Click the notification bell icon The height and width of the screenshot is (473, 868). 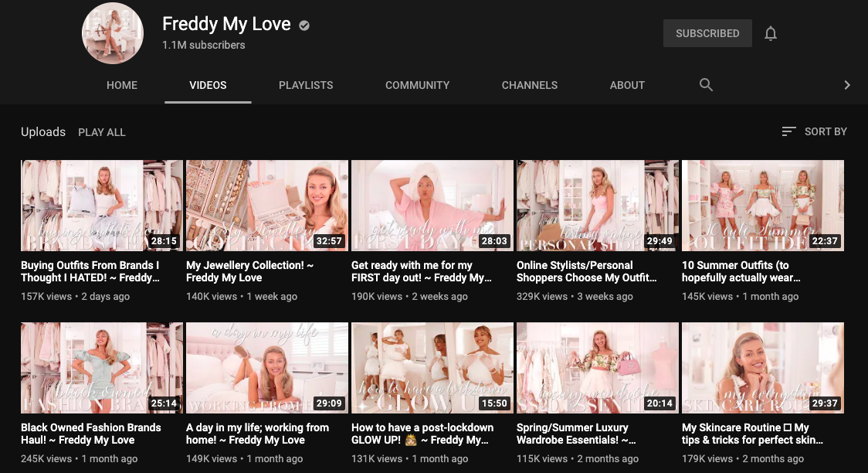click(x=771, y=34)
